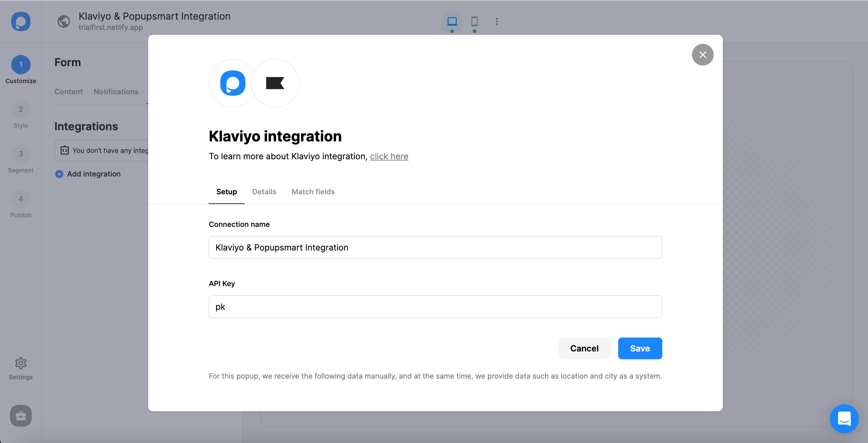The image size is (868, 443).
Task: Follow the 'click here' learn more link
Action: click(x=389, y=156)
